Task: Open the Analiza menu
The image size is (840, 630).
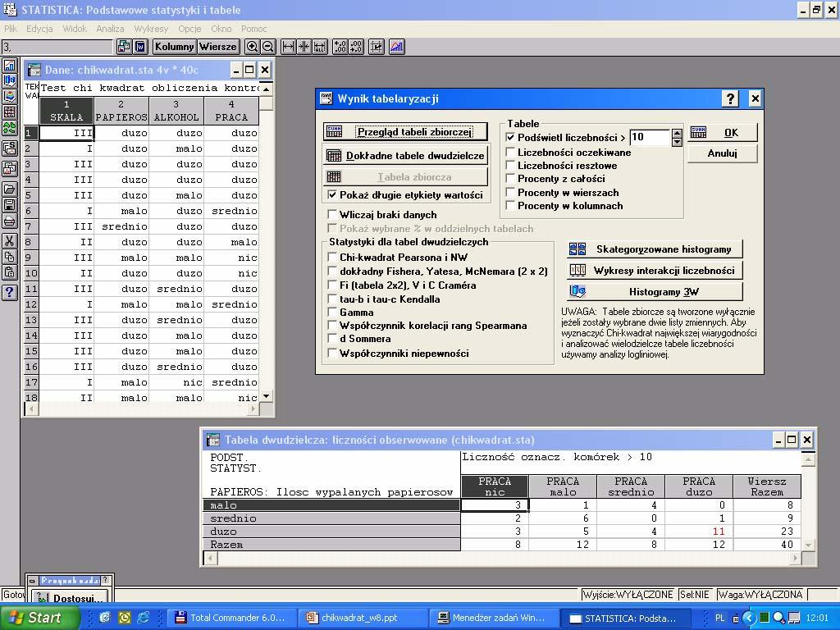Action: 111,29
